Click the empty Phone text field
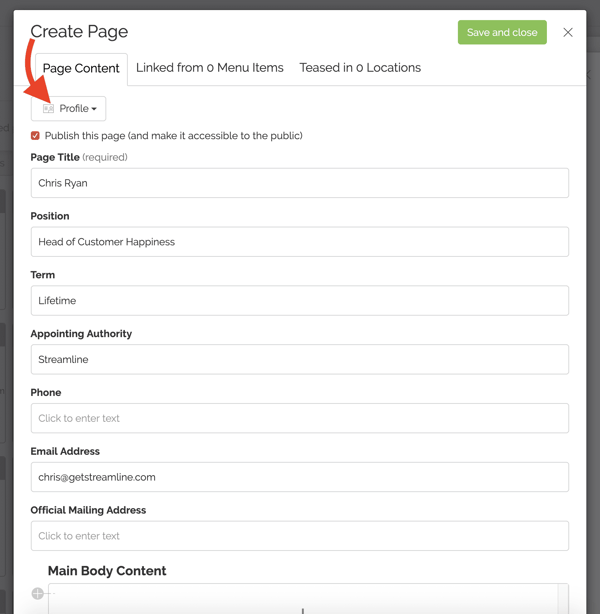The image size is (600, 614). (300, 418)
